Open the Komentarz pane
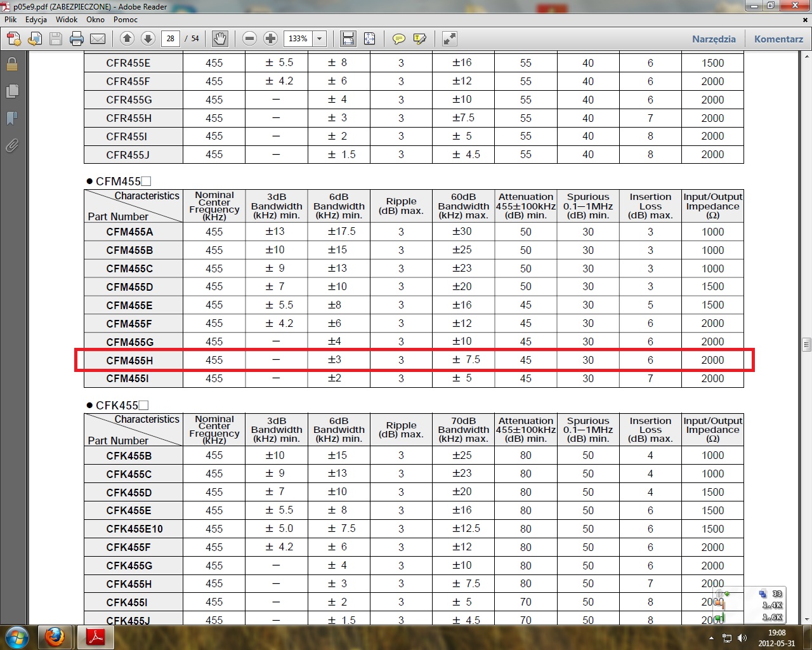Viewport: 812px width, 650px height. [778, 39]
